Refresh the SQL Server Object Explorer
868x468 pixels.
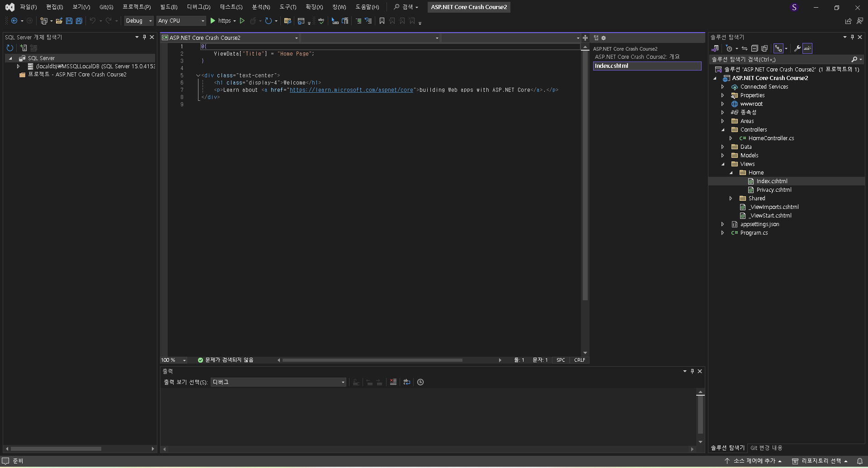10,48
